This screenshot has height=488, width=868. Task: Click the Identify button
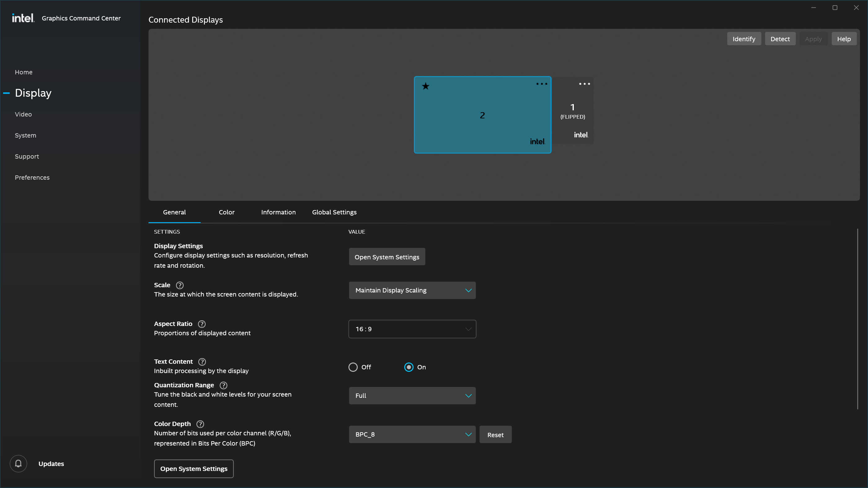click(744, 38)
